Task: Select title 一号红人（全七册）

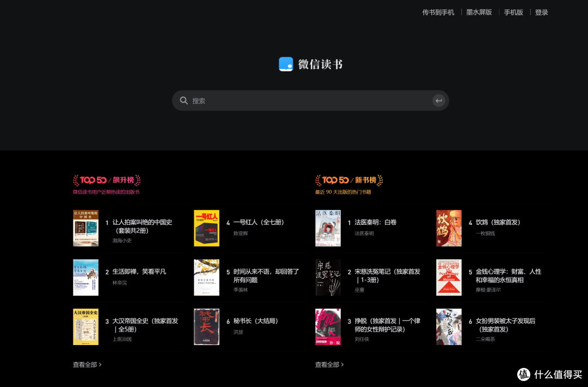Action: point(259,223)
